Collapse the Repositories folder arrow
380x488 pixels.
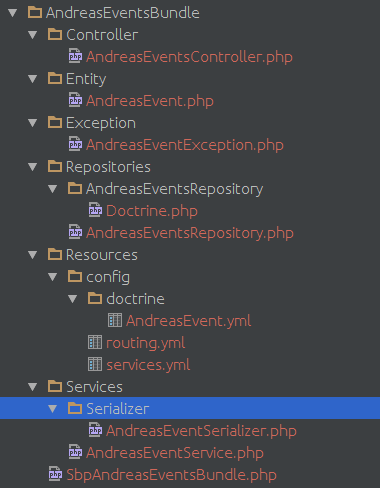click(x=33, y=167)
